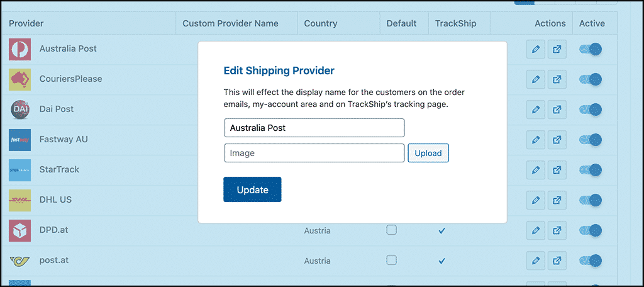Open StarTrack external link icon

(557, 170)
